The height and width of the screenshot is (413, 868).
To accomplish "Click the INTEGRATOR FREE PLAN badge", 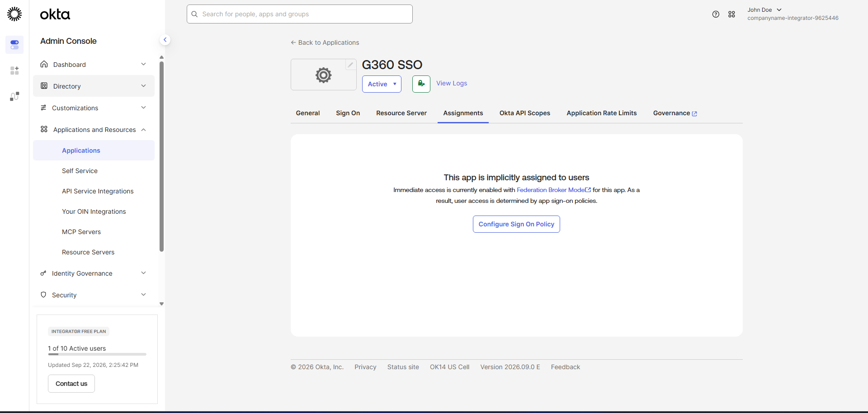I will [79, 331].
